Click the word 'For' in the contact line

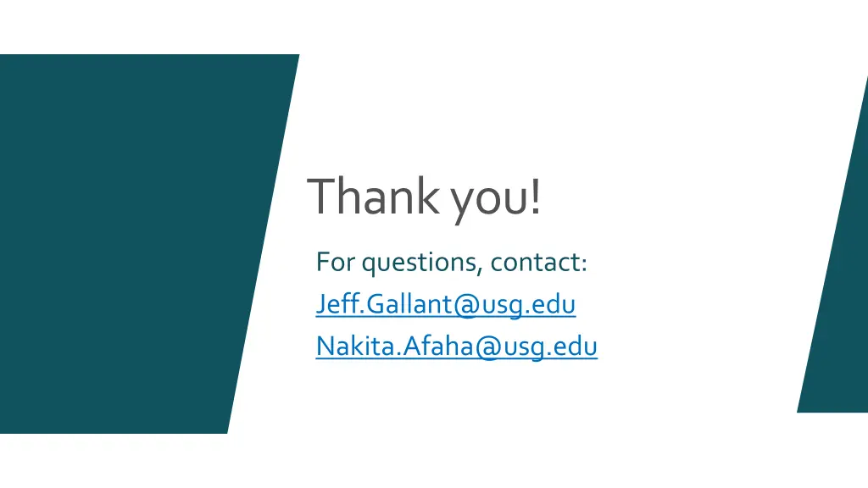click(x=336, y=262)
